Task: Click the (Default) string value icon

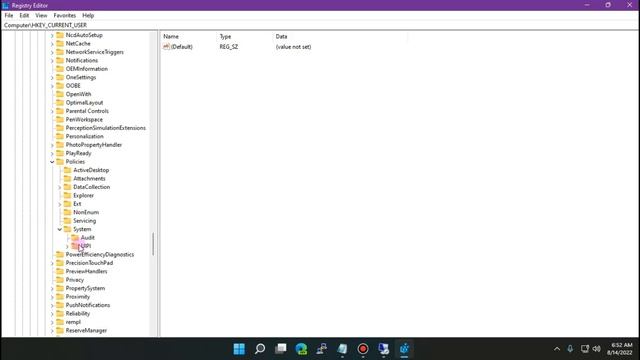Action: click(x=166, y=47)
